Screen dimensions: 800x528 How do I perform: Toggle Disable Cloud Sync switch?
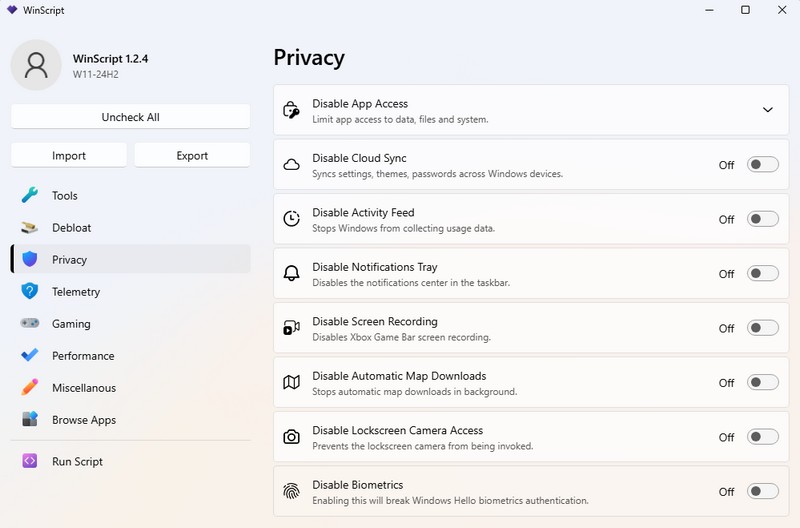coord(762,165)
